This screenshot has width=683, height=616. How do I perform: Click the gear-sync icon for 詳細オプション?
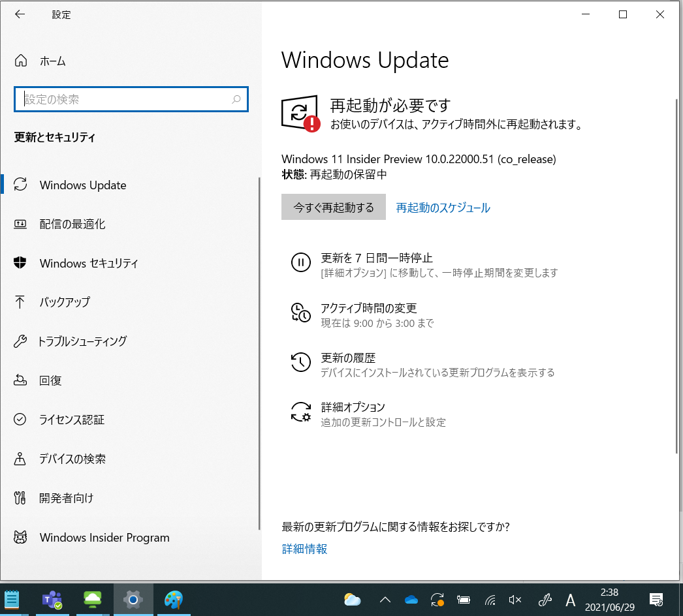300,412
